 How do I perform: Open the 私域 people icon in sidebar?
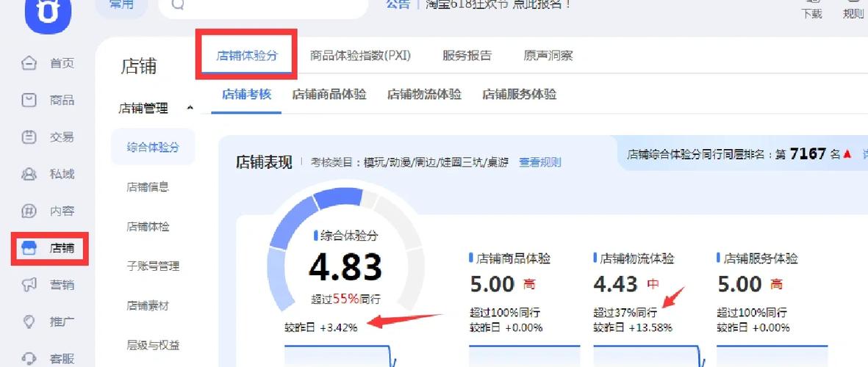point(29,174)
